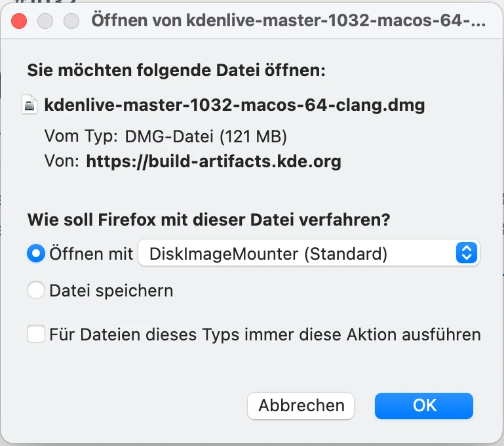Click "Sie möchten folgende Datei öffnen:" heading
This screenshot has width=504, height=446.
pos(176,70)
